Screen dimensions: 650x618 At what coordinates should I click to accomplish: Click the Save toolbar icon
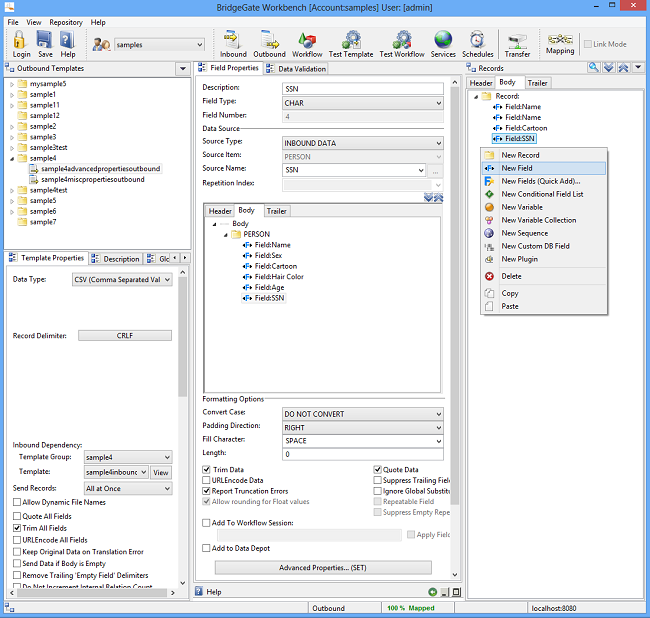[x=45, y=44]
